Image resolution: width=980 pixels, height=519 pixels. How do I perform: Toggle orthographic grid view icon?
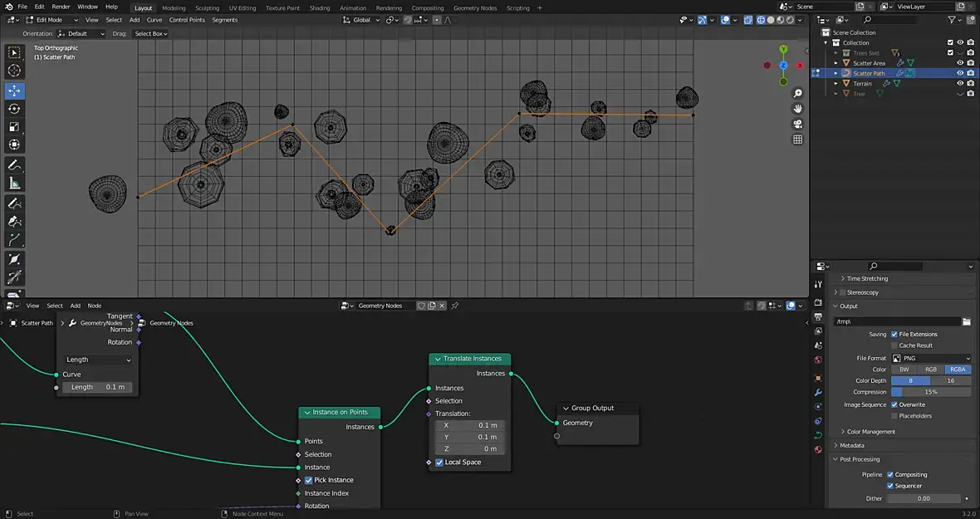(x=797, y=140)
